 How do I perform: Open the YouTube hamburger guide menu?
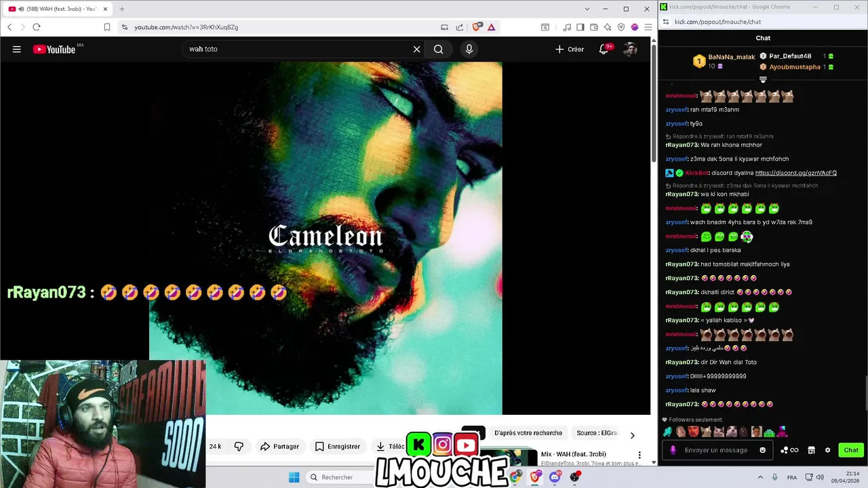[x=17, y=49]
